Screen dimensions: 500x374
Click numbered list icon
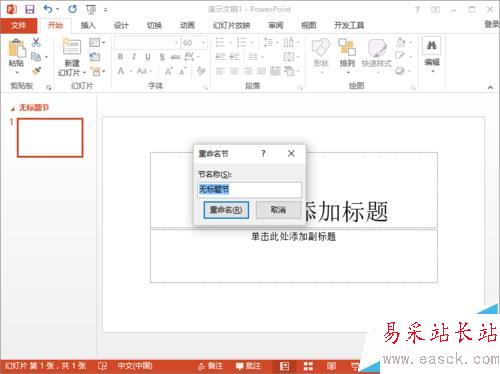(x=241, y=42)
